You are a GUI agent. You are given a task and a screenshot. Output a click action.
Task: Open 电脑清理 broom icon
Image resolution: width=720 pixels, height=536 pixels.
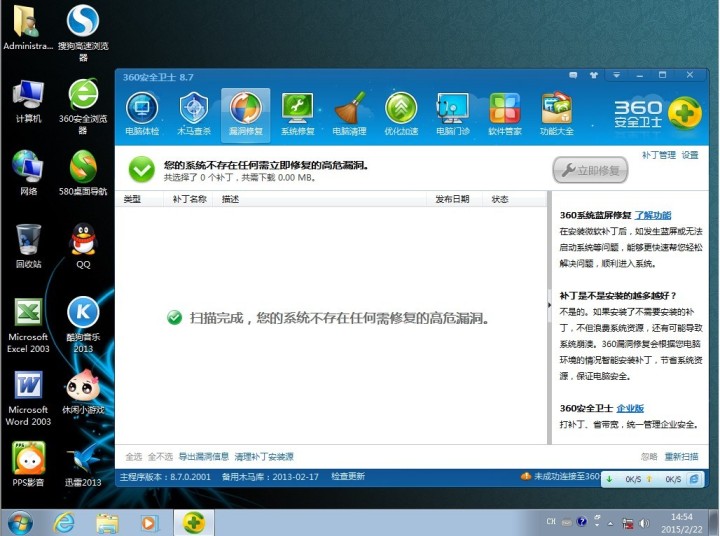tap(349, 114)
